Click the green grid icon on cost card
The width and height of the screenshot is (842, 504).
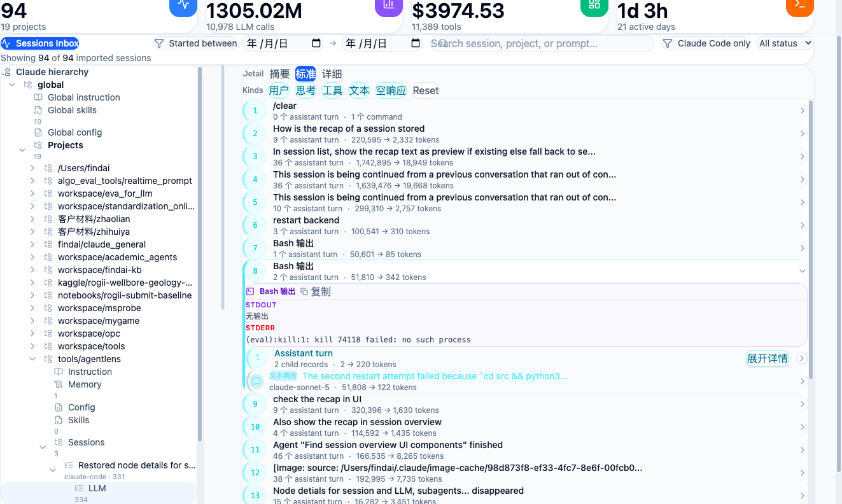pos(594,4)
